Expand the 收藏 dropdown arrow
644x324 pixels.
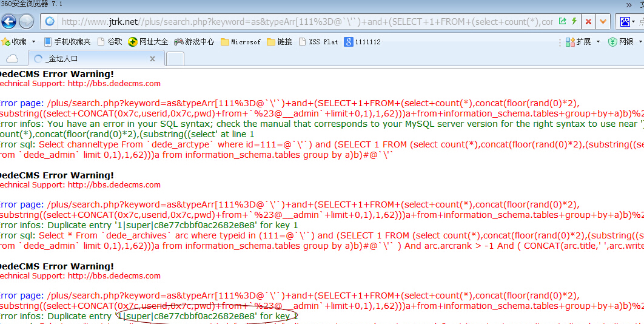point(34,41)
